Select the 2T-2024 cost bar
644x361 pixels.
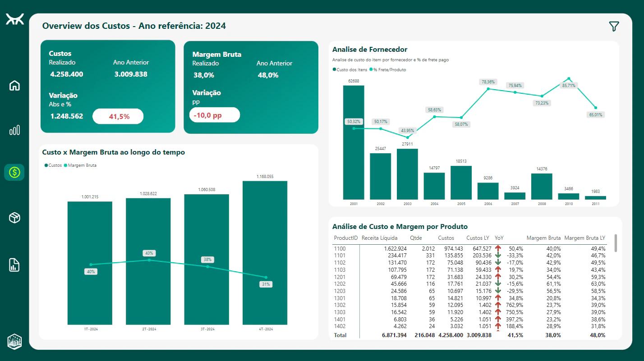tap(148, 261)
